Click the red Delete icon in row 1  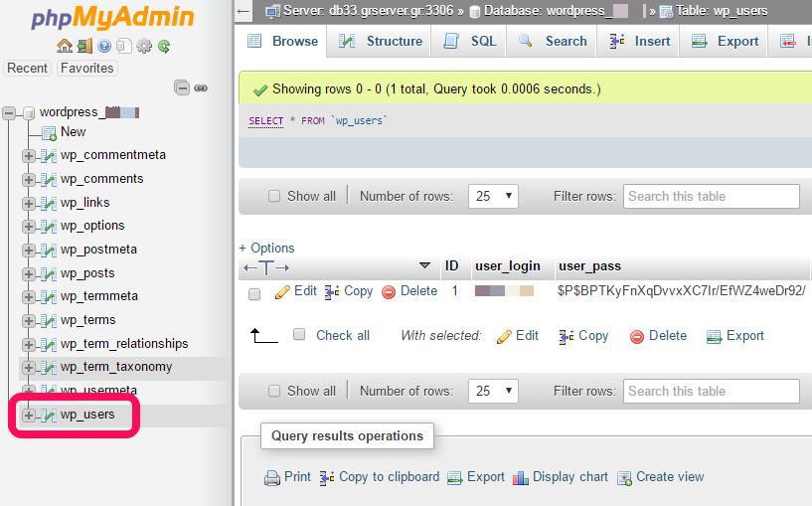coord(389,292)
